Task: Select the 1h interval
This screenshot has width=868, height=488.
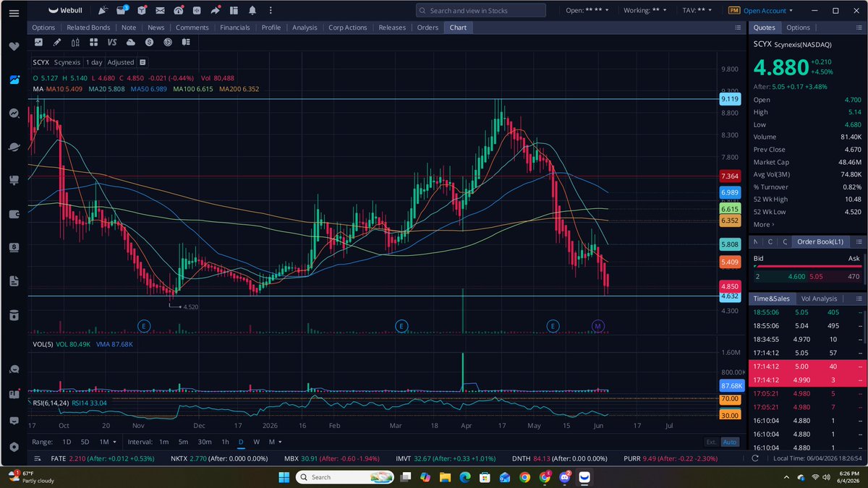Action: (x=225, y=442)
